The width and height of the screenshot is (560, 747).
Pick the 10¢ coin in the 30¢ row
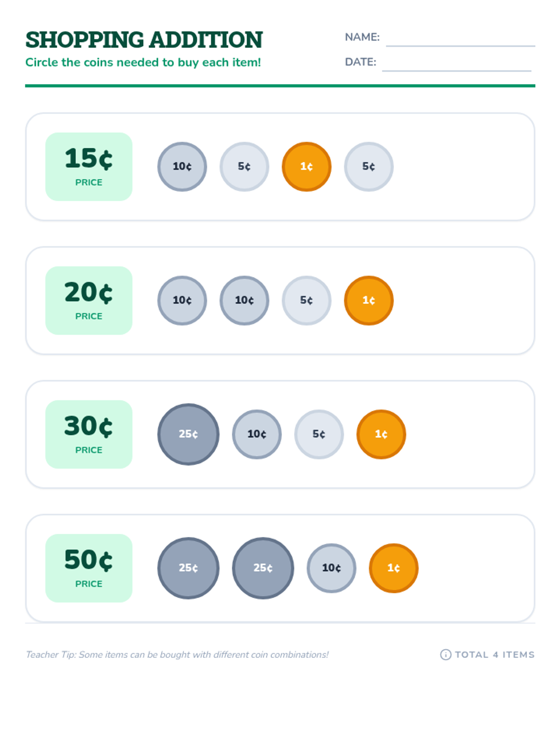click(257, 434)
